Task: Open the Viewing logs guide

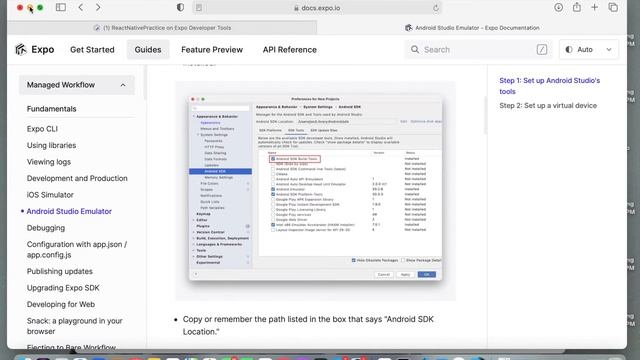Action: coord(49,162)
